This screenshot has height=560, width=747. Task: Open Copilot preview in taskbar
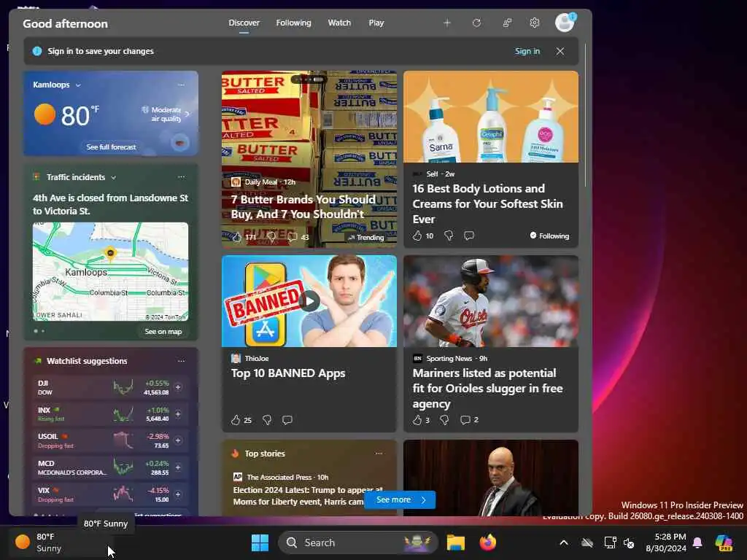click(x=724, y=542)
